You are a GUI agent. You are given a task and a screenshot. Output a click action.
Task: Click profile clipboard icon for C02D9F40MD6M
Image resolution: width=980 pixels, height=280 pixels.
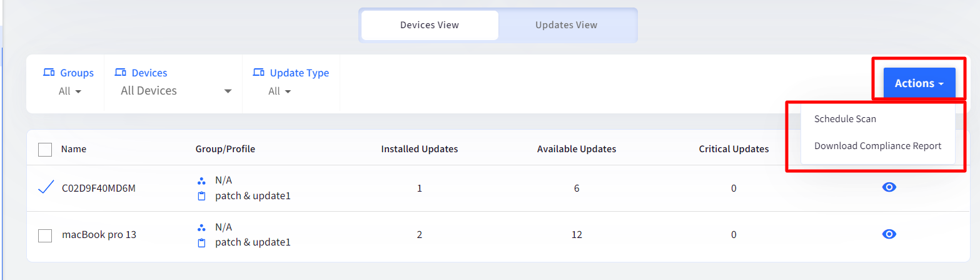201,196
